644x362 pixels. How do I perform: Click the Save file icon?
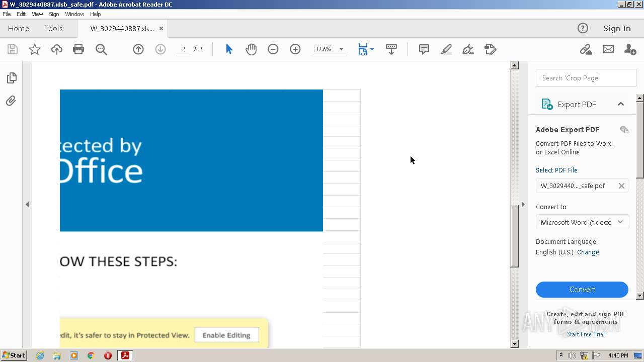coord(13,49)
